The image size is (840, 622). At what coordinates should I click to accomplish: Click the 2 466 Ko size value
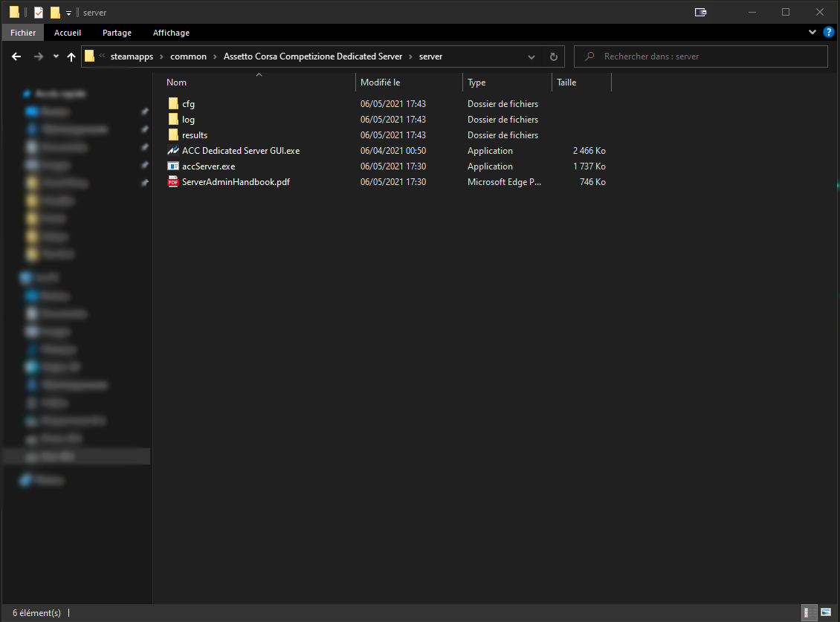[589, 151]
